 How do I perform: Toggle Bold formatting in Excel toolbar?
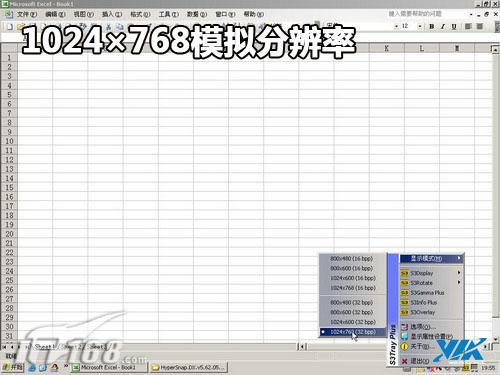click(x=432, y=26)
